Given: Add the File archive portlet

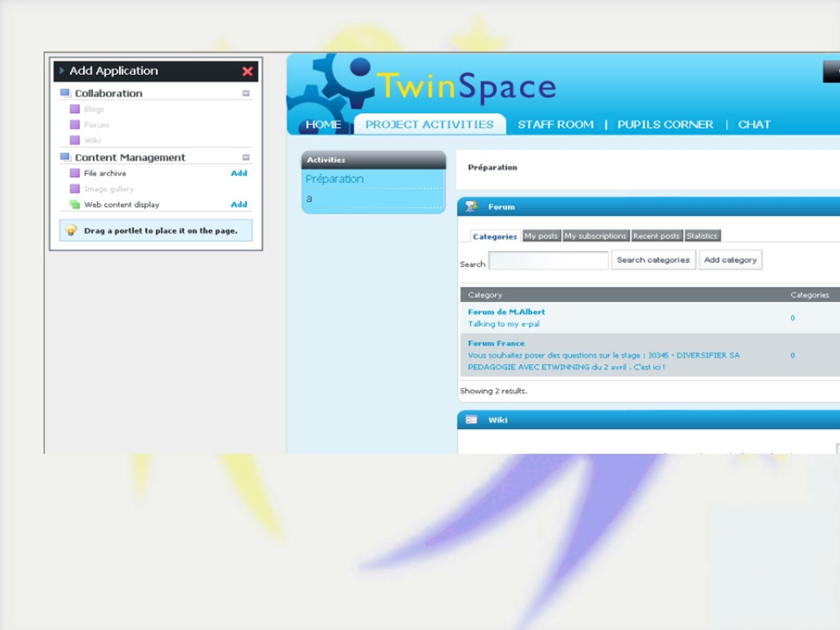Looking at the screenshot, I should 239,173.
